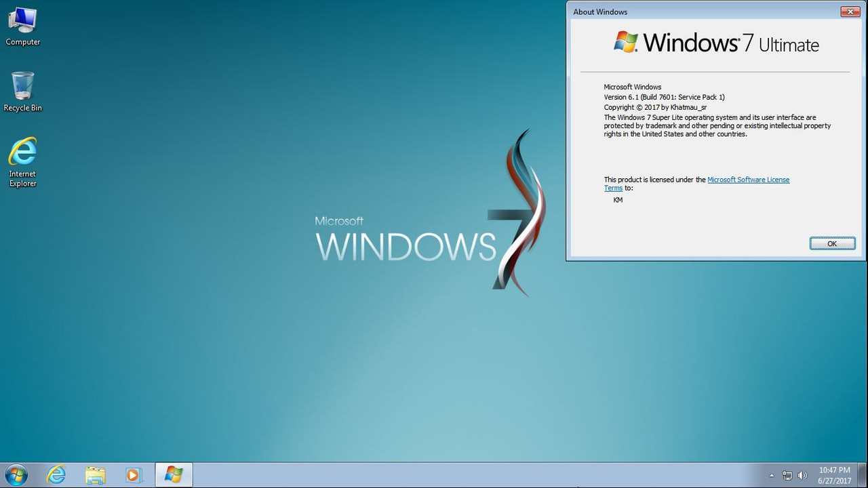Launch Internet Explorer from the taskbar
This screenshot has width=868, height=488.
click(x=56, y=475)
